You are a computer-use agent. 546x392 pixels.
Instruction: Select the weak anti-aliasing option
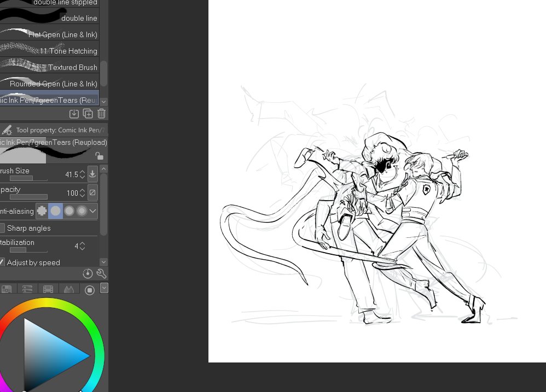point(55,211)
